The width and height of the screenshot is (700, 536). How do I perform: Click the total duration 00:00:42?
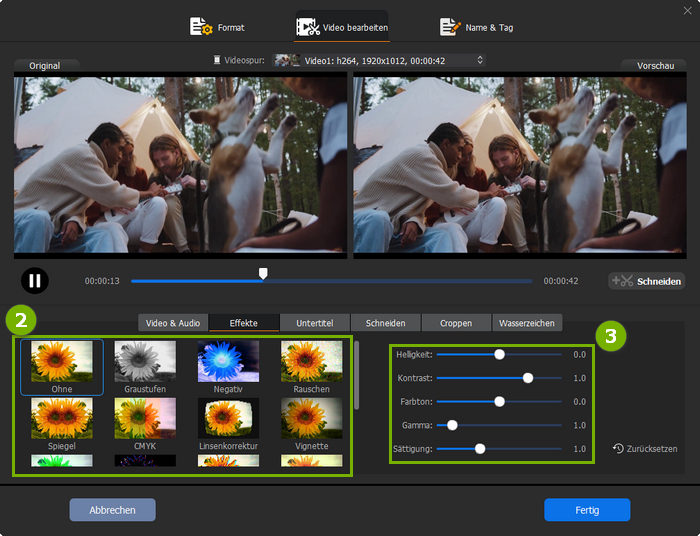[x=561, y=281]
